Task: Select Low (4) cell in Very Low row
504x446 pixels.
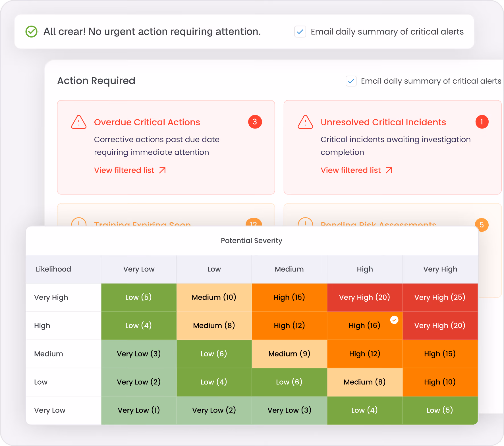Action: click(x=365, y=410)
